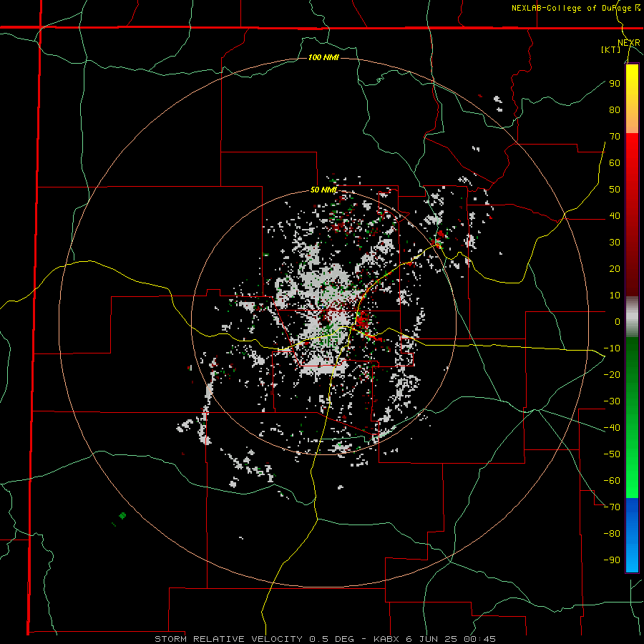The width and height of the screenshot is (644, 644).
Task: Click the 70 knots scale label
Action: pos(615,137)
